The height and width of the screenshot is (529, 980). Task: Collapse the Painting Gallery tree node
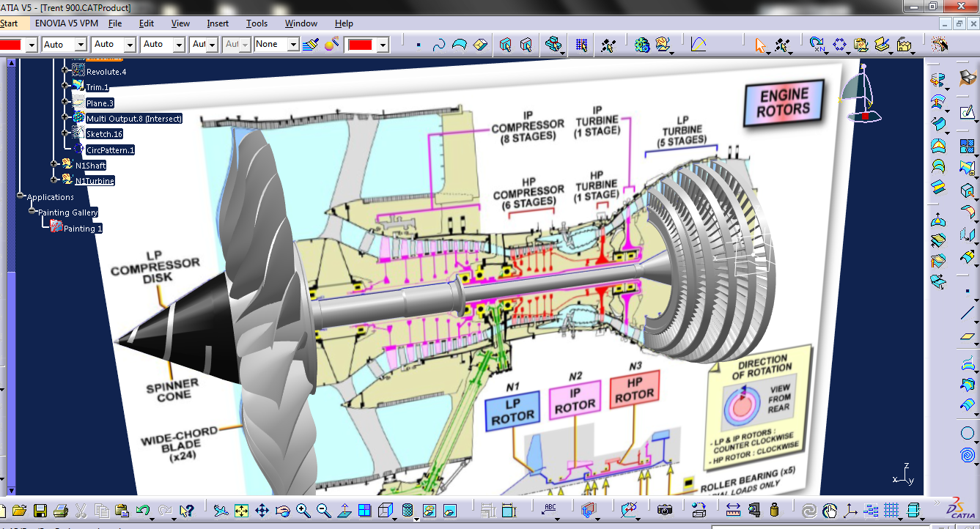[x=32, y=212]
